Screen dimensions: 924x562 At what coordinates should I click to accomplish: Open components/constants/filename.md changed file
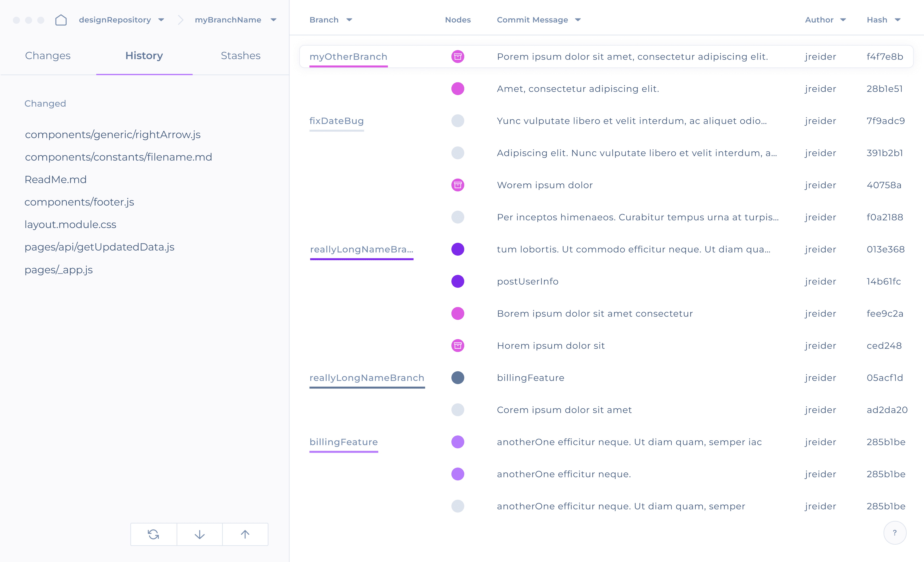click(x=118, y=157)
